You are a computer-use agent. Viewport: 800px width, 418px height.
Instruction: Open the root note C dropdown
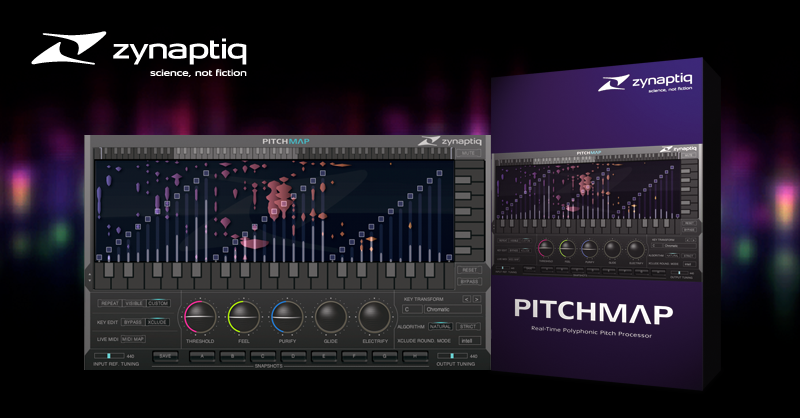[412, 309]
